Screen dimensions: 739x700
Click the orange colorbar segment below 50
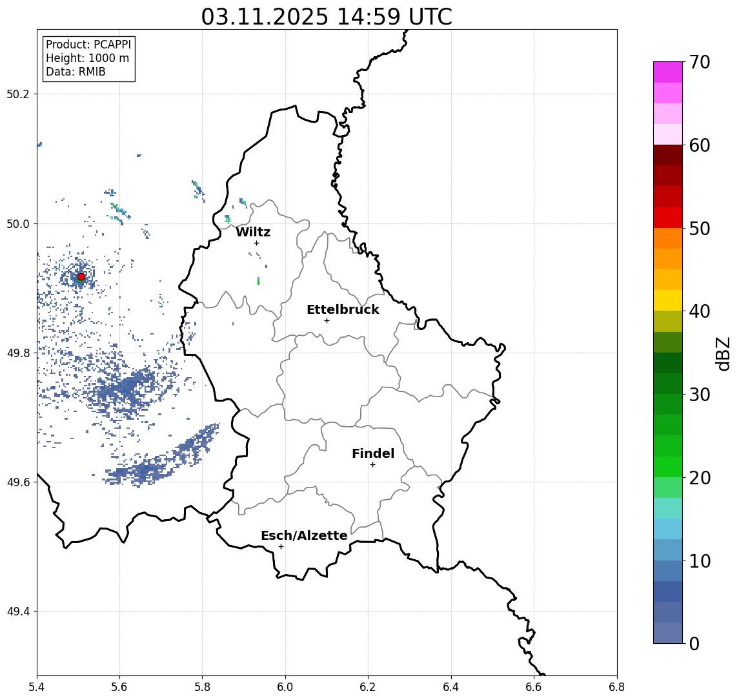[x=668, y=238]
